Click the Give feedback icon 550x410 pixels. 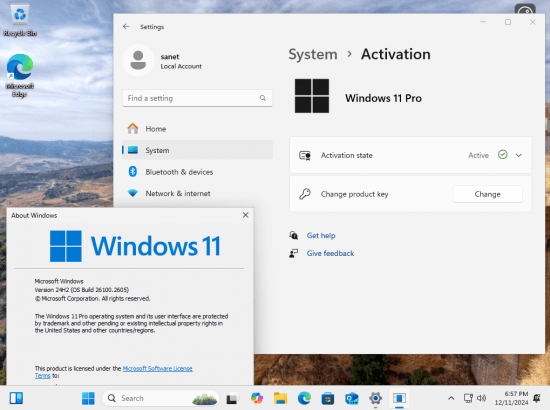pos(294,253)
